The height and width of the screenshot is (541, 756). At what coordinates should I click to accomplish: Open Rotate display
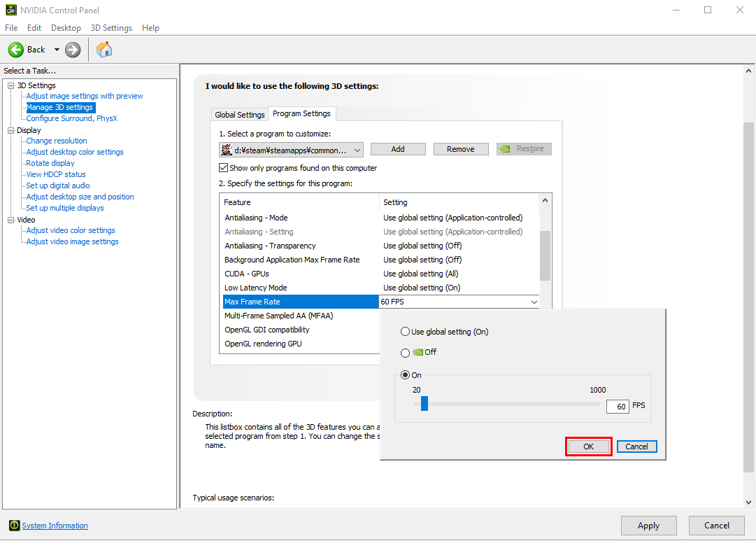(50, 163)
